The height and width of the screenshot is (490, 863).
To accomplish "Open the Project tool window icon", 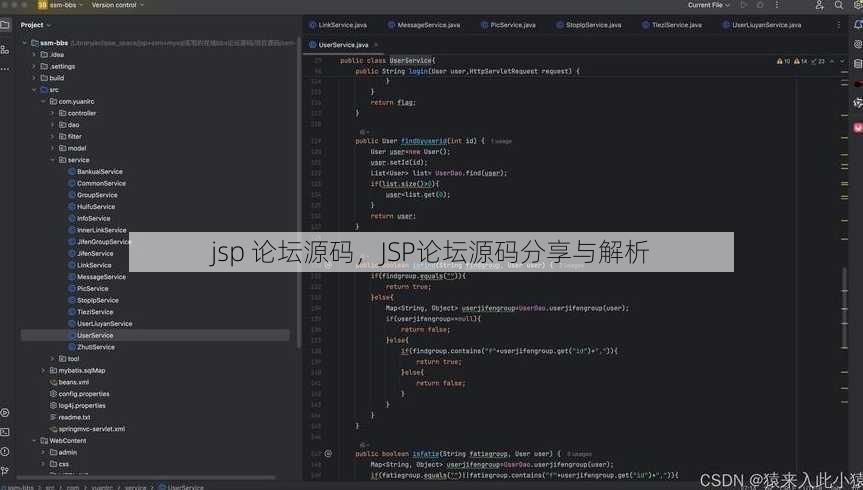I will click(4, 25).
